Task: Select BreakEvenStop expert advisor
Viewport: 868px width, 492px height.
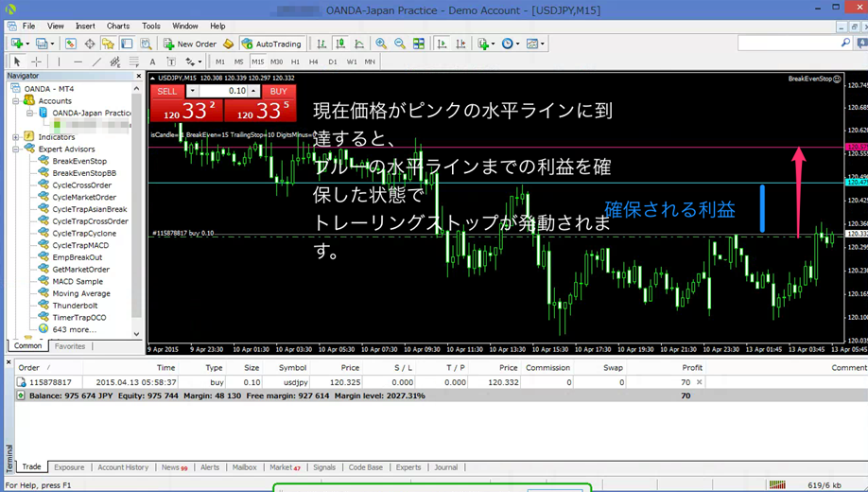Action: (79, 161)
